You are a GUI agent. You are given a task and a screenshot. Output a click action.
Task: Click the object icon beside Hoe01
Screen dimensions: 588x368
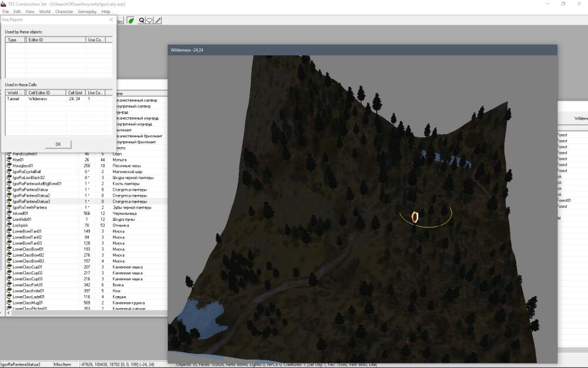tap(9, 160)
